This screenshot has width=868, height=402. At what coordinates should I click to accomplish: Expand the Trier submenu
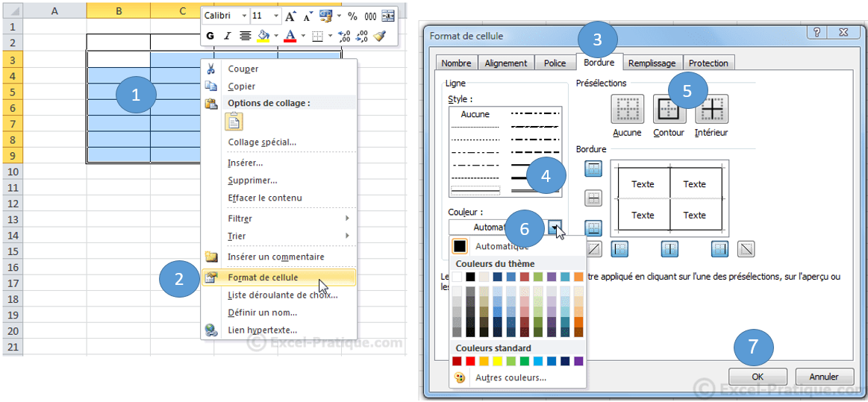[347, 236]
